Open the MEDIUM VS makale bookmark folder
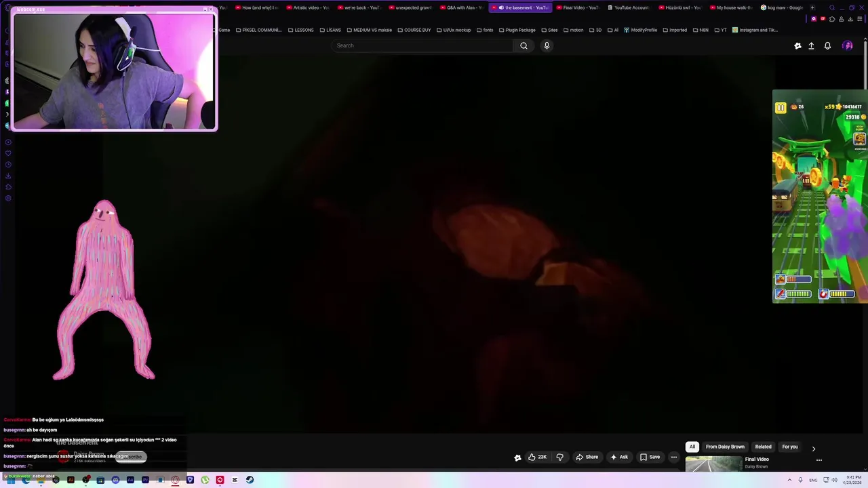Viewport: 868px width, 488px height. (x=369, y=30)
